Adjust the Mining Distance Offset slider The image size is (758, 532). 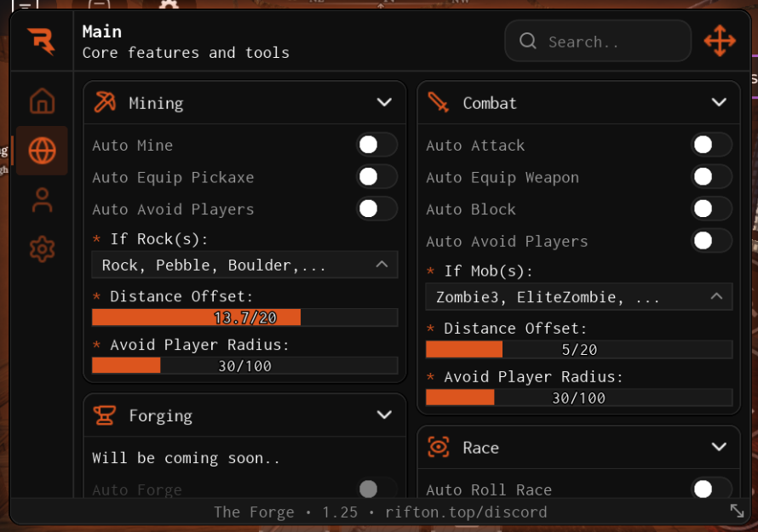(x=244, y=317)
